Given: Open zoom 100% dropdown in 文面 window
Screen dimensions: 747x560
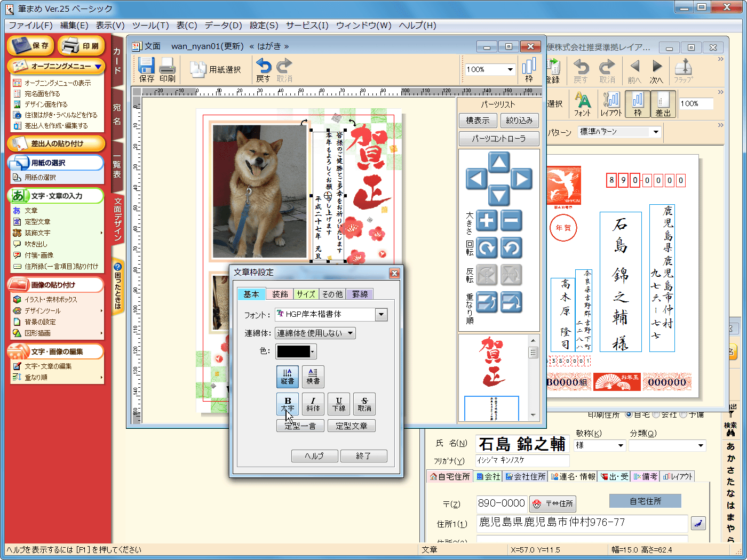Looking at the screenshot, I should coord(510,70).
